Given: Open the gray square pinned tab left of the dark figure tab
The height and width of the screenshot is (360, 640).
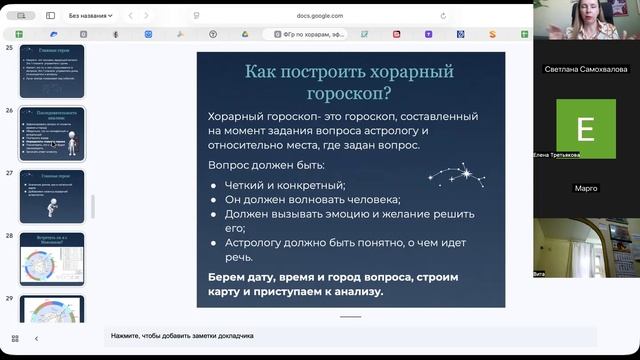Looking at the screenshot, I should tap(84, 34).
